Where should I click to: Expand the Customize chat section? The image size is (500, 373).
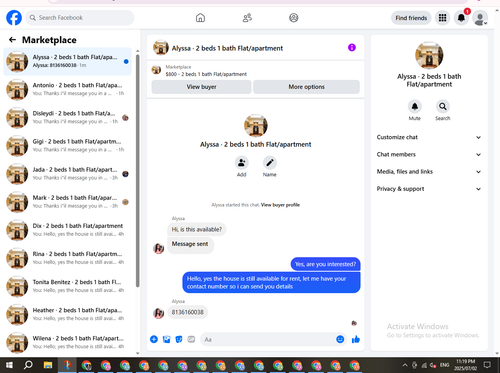click(429, 137)
